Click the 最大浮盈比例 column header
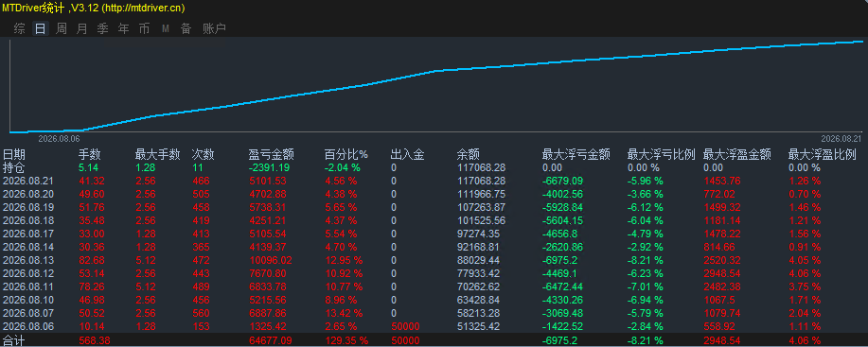Viewport: 868px width, 347px height. click(x=822, y=154)
